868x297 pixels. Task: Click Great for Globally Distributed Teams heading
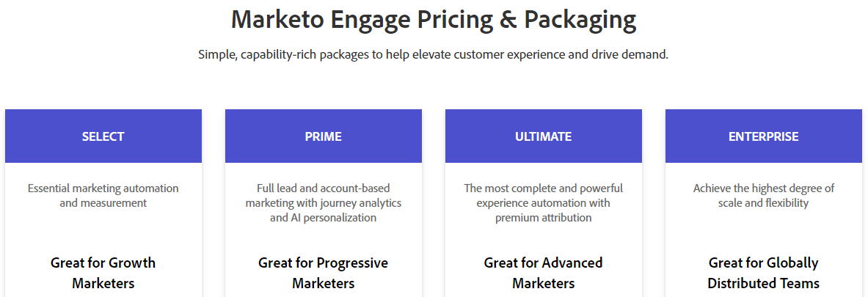tap(763, 273)
